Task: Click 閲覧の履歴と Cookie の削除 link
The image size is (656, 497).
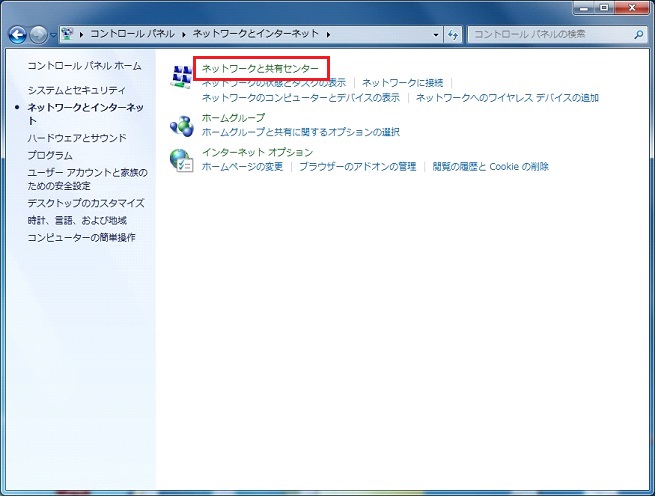Action: point(490,167)
